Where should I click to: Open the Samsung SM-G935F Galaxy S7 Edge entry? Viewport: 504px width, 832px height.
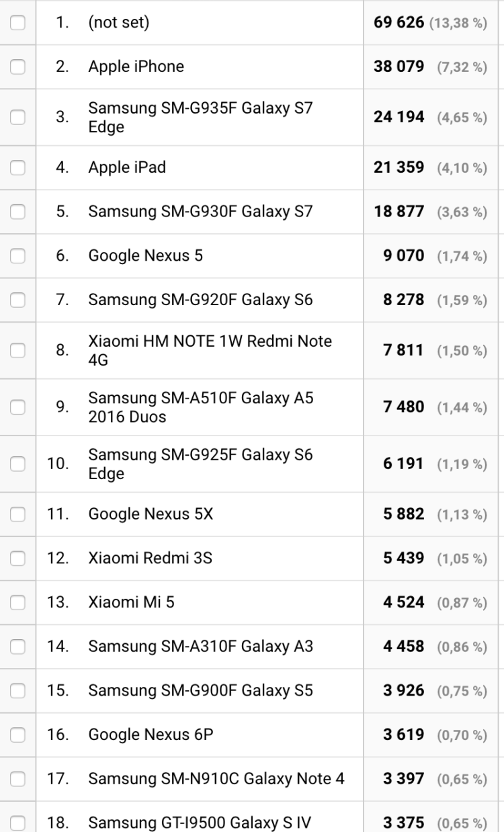(x=200, y=117)
